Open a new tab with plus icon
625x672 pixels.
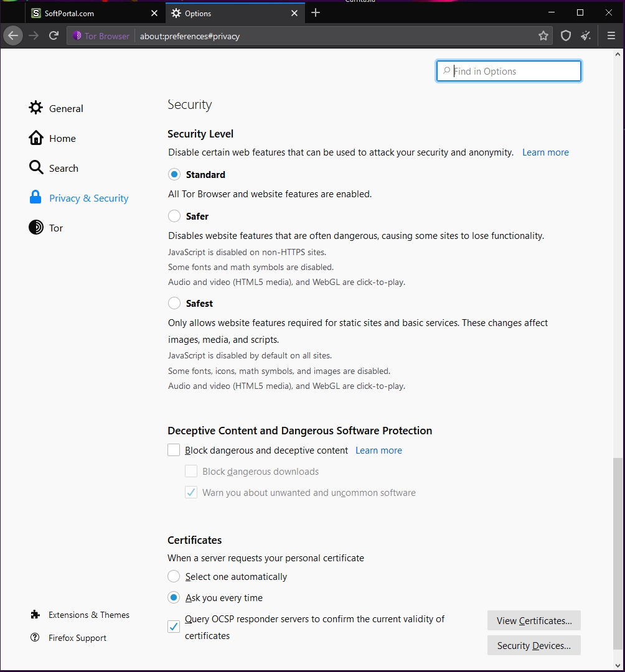(316, 13)
